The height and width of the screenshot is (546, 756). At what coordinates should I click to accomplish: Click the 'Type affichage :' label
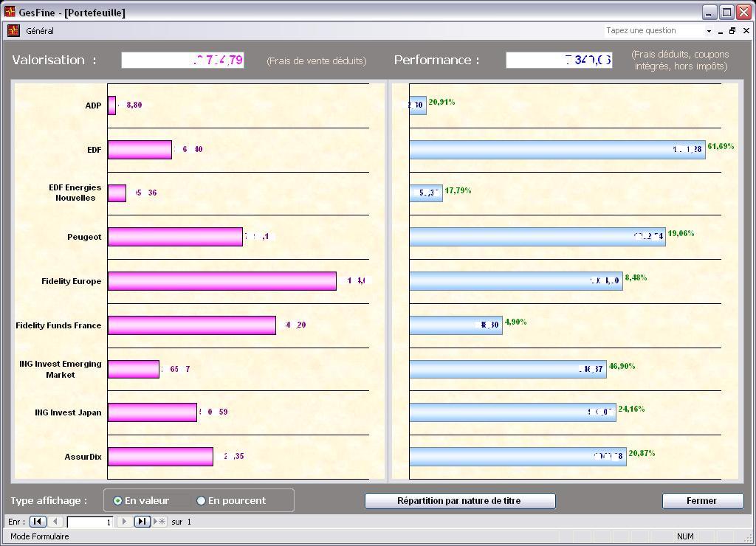49,501
